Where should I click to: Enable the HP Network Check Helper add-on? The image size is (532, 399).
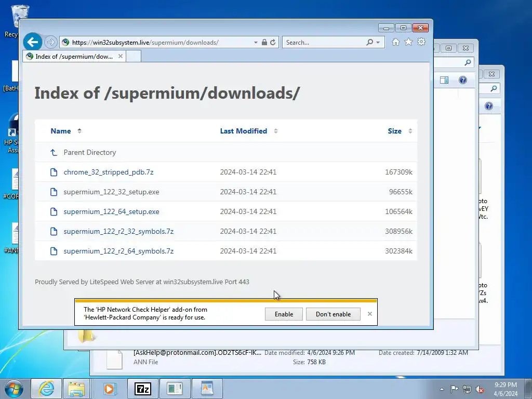284,314
